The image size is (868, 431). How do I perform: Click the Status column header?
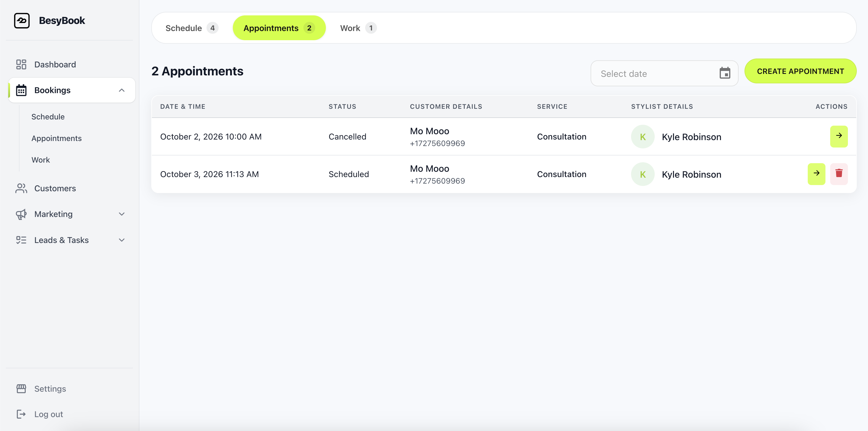[342, 107]
